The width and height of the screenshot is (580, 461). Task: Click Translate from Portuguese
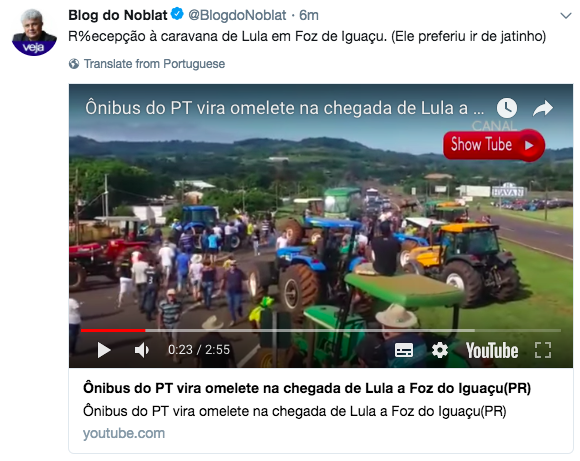coord(154,64)
